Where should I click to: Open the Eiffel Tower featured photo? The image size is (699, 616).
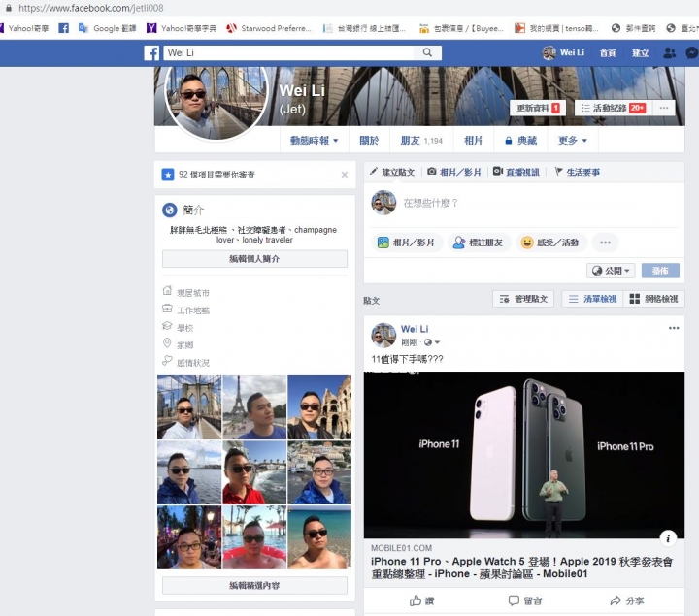point(254,407)
